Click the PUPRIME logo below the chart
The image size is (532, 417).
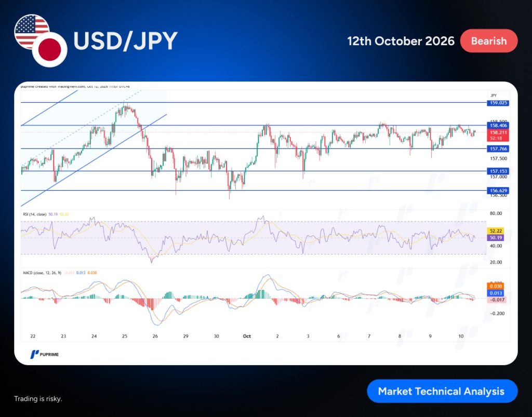[x=45, y=354]
